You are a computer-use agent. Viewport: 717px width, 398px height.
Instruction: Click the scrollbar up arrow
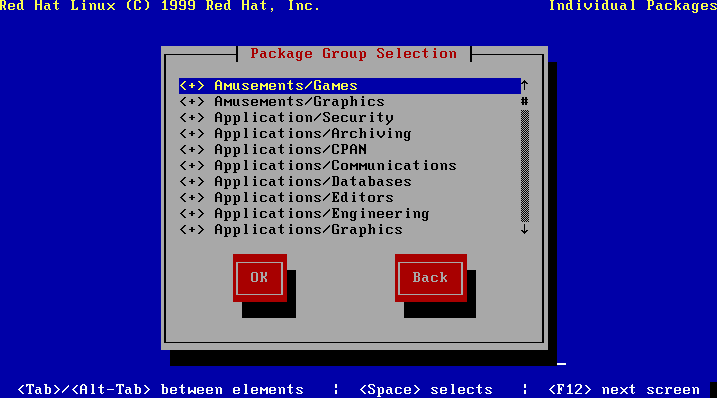[524, 86]
